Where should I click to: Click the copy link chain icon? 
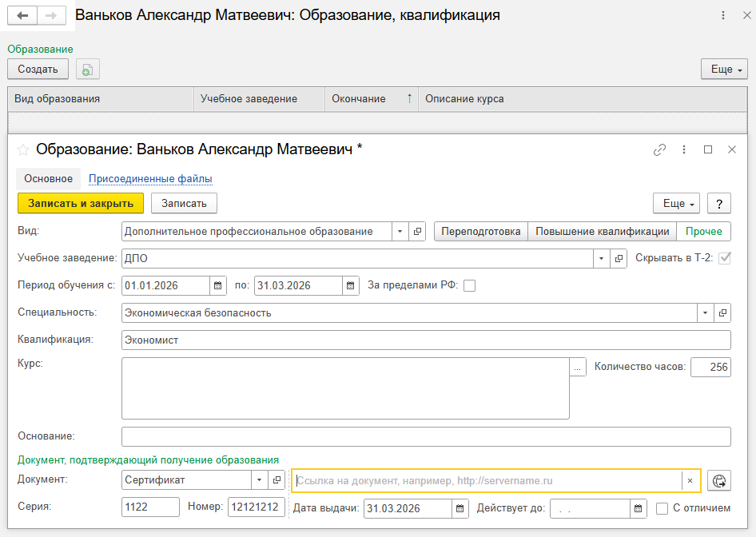click(x=659, y=149)
